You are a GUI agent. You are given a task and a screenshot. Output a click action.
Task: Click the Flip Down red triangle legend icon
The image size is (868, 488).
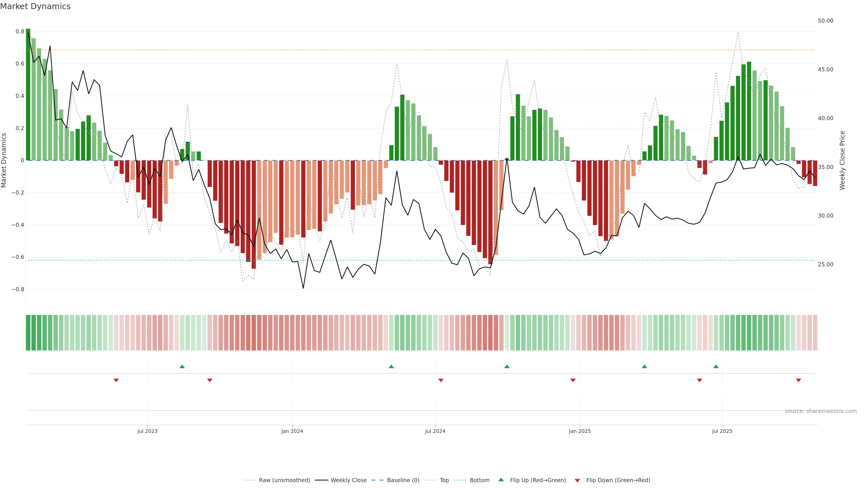coord(577,480)
